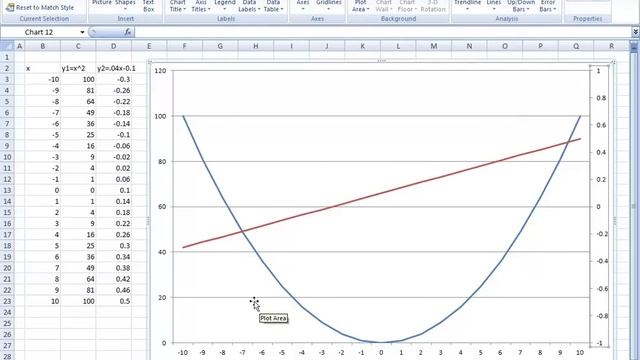Select cell D10 containing -0.02
The height and width of the screenshot is (360, 640).
113,157
